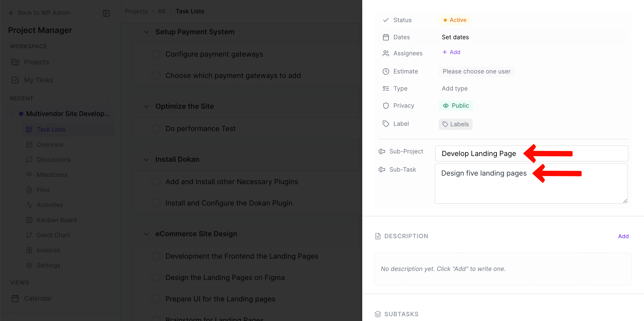Add an assignee to the task
The image size is (644, 321).
pos(451,52)
